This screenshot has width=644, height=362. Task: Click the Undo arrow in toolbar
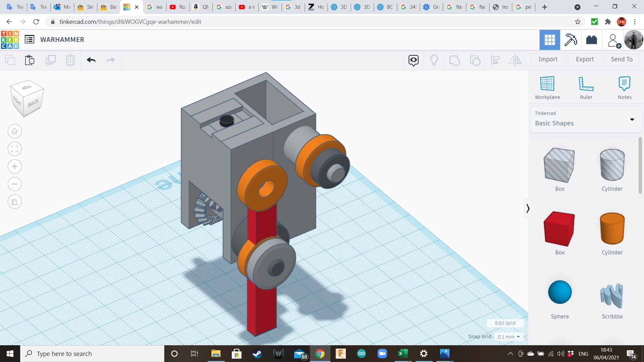[91, 60]
